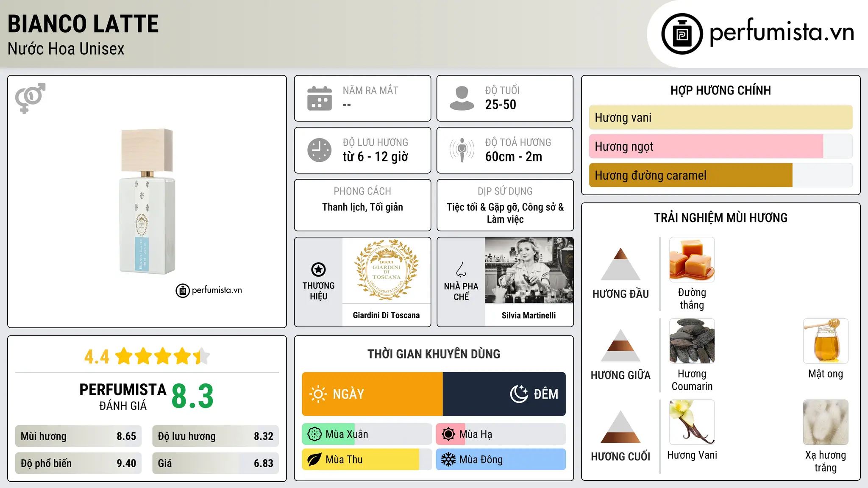Click the Hương đường caramel accord bar
This screenshot has width=868, height=488.
[721, 175]
